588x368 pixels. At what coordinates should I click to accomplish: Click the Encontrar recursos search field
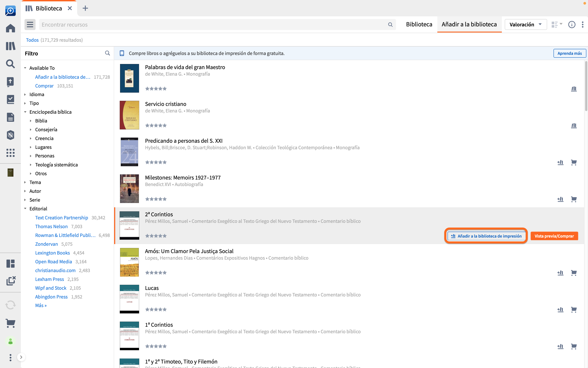point(217,25)
